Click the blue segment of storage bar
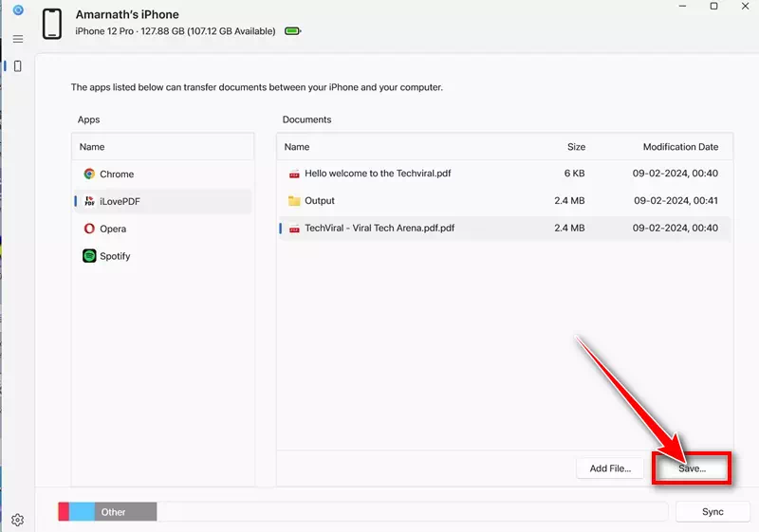Screen dimensions: 759x532 [x=82, y=512]
